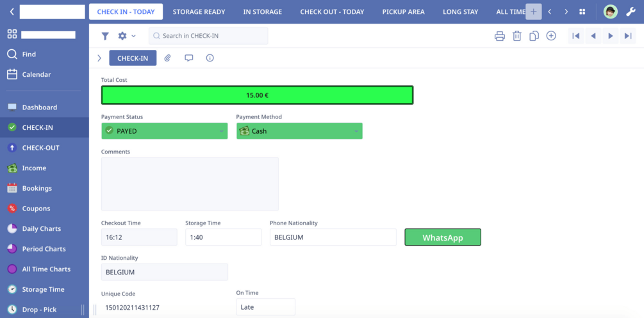Screen dimensions: 644x318
Task: Open the wrench tools icon
Action: point(631,12)
